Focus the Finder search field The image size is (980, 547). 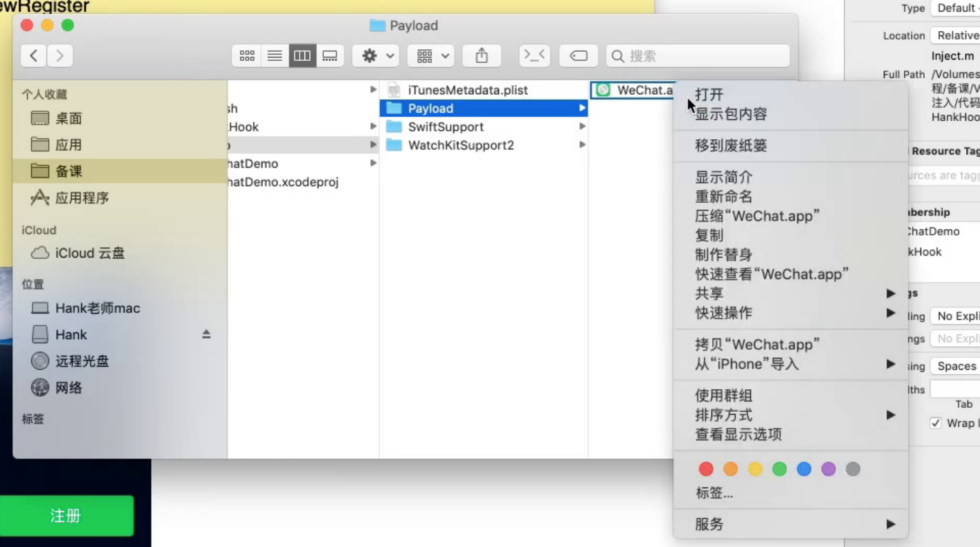pos(698,56)
